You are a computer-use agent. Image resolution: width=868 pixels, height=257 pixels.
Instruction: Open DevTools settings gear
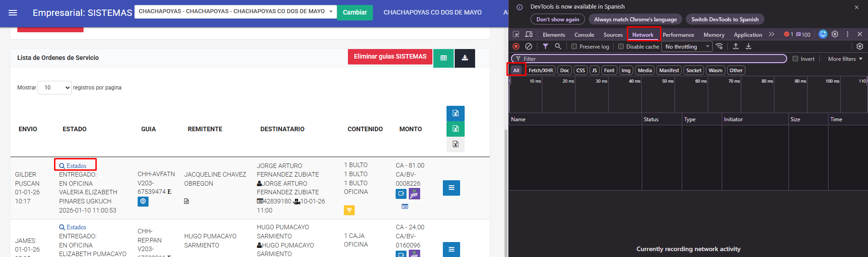[x=835, y=35]
